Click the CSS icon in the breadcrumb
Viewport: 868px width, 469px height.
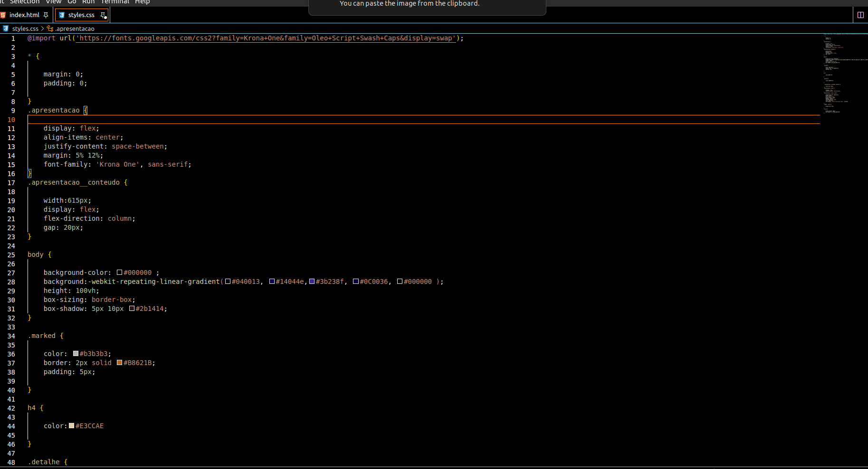[6, 28]
